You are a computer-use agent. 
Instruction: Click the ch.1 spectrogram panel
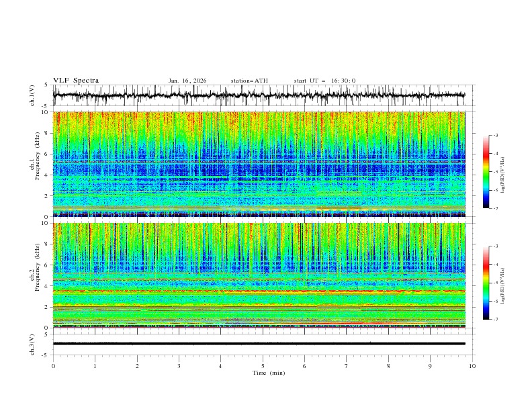(259, 164)
